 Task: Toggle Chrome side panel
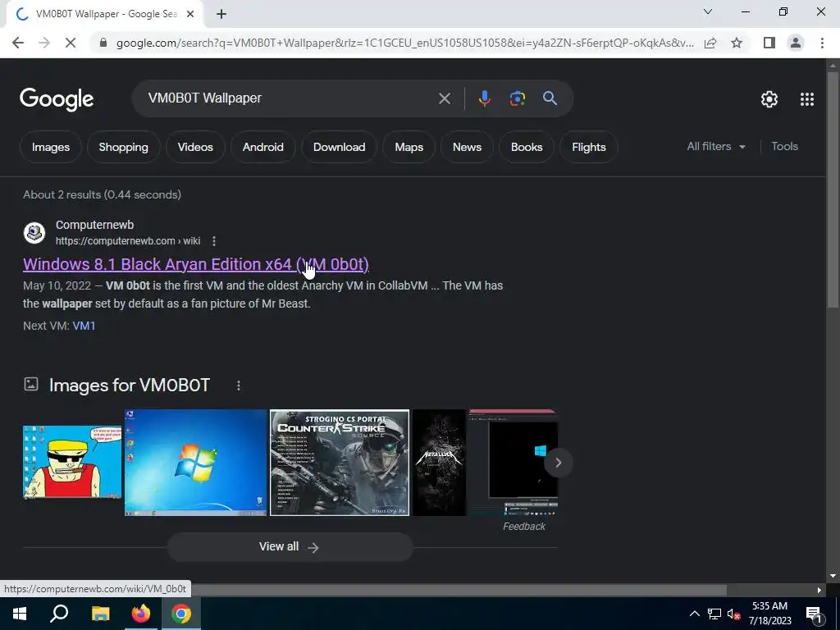pyautogui.click(x=769, y=43)
